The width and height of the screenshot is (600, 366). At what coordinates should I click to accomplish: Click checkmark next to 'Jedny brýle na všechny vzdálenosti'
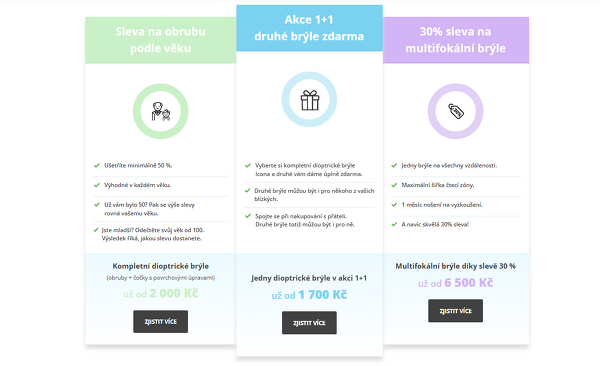(394, 165)
